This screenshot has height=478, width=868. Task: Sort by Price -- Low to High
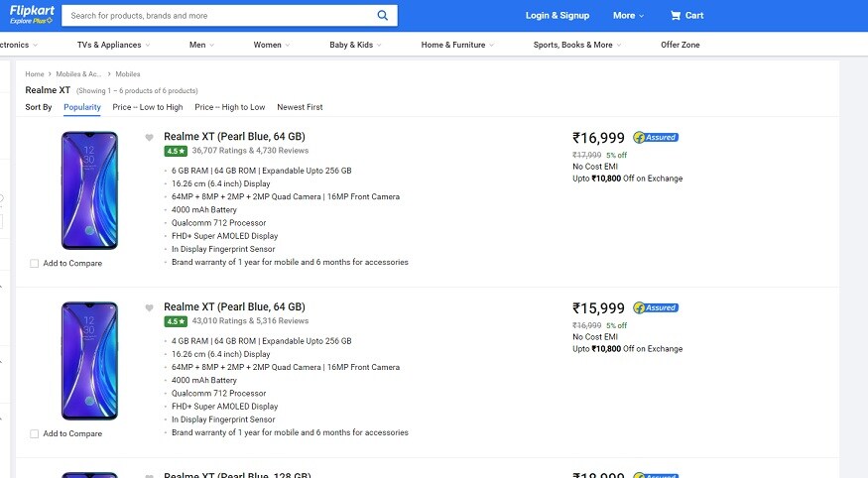point(147,107)
